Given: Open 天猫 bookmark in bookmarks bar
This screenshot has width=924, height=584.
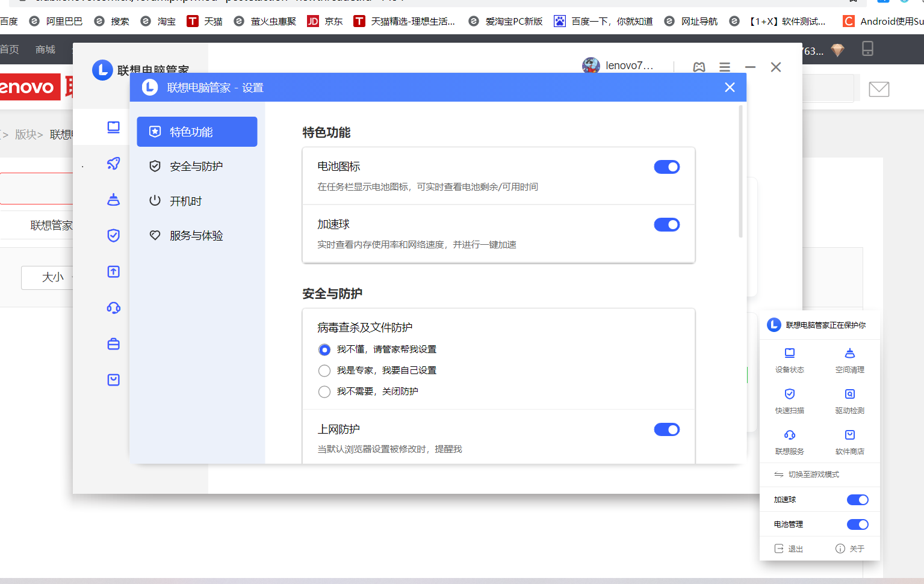Looking at the screenshot, I should [205, 21].
